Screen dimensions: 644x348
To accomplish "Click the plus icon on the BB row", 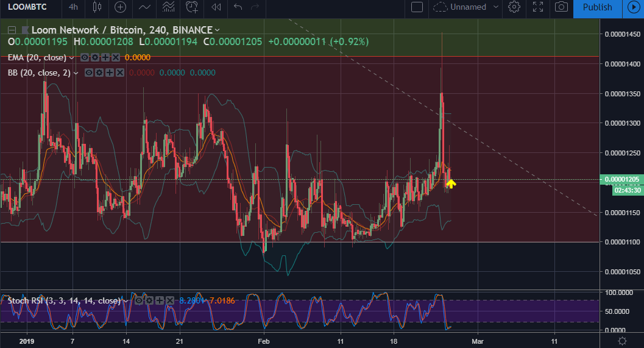I will [109, 73].
